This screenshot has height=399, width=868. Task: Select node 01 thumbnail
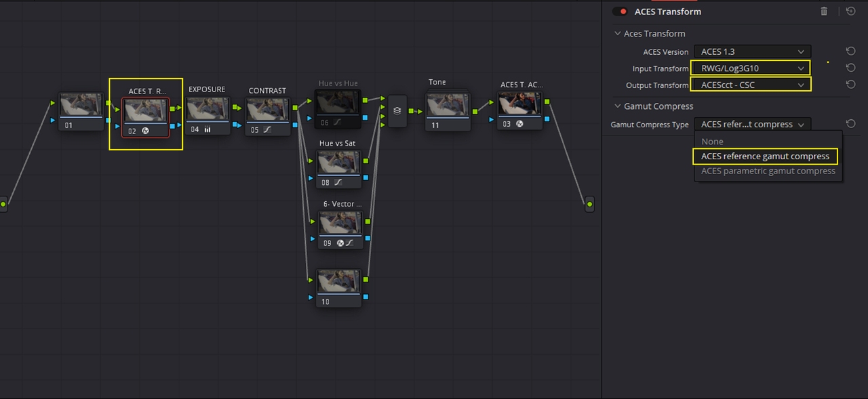tap(81, 106)
